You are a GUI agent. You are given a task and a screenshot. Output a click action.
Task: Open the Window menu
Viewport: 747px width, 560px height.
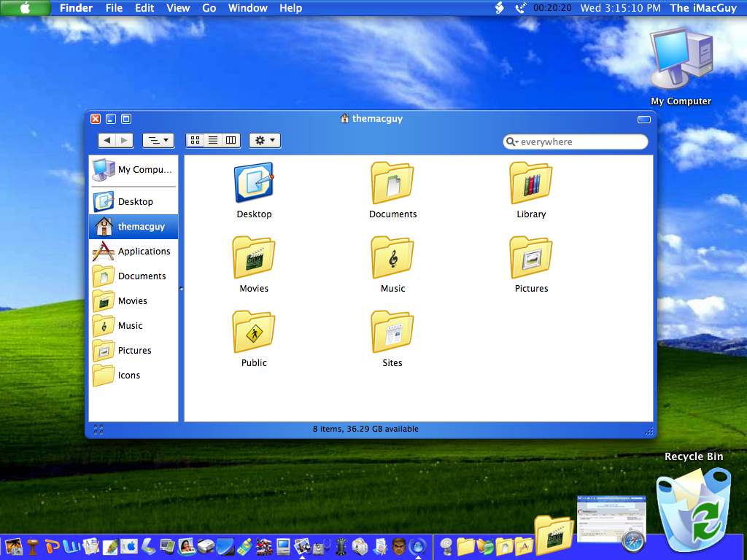(248, 8)
